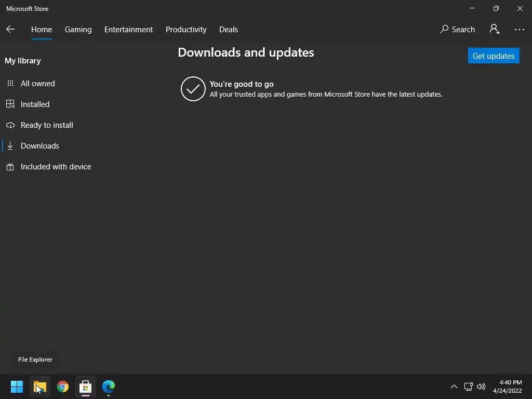Open the See more ellipsis menu
The height and width of the screenshot is (399, 532).
519,30
